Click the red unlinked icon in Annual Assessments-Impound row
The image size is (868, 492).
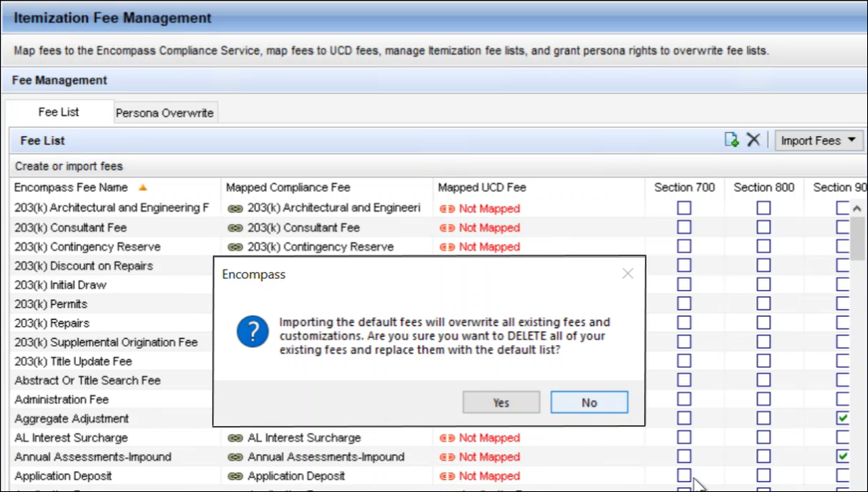point(447,457)
